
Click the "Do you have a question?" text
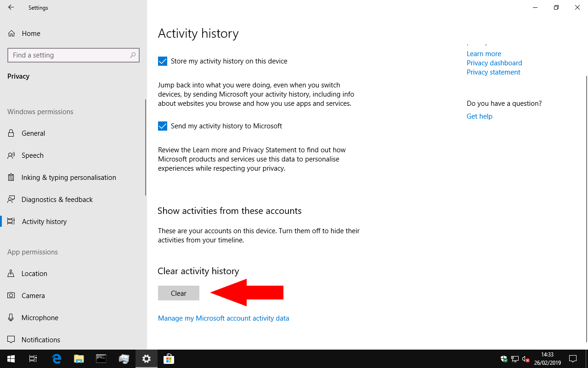pyautogui.click(x=504, y=103)
